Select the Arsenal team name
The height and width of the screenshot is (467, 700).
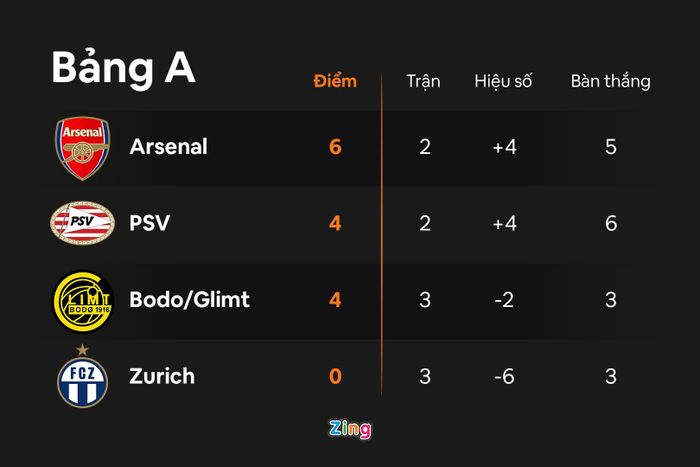(168, 146)
